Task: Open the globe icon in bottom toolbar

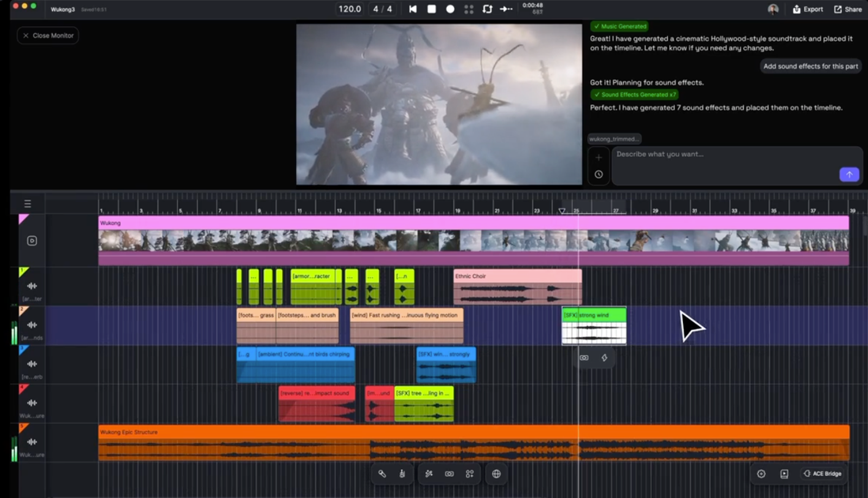Action: [496, 474]
